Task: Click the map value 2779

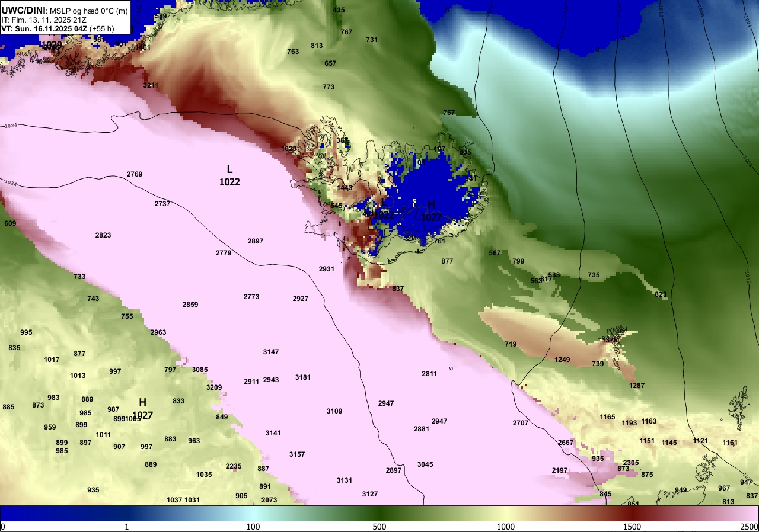Action: pyautogui.click(x=224, y=253)
